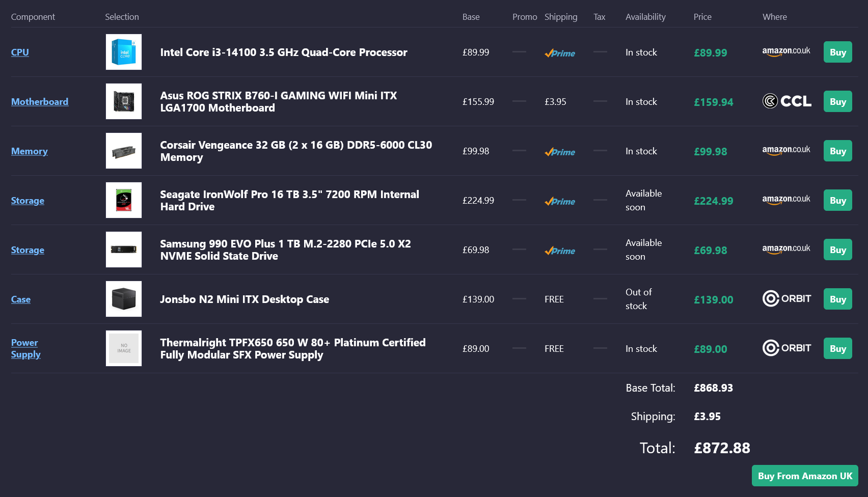Click the £868.93 base total value

(x=713, y=388)
